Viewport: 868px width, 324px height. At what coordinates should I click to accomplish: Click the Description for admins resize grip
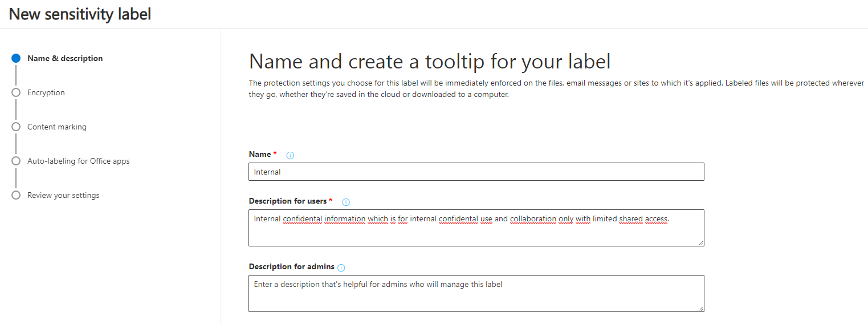tap(701, 309)
